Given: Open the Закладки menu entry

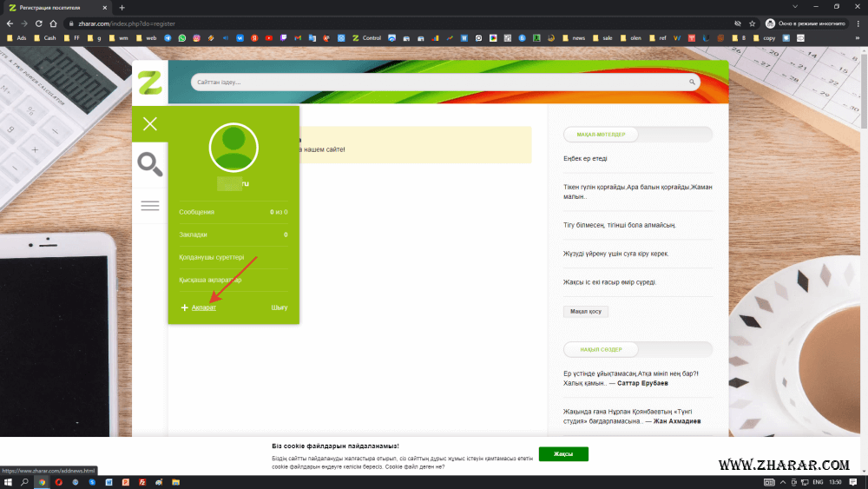Looking at the screenshot, I should point(193,235).
